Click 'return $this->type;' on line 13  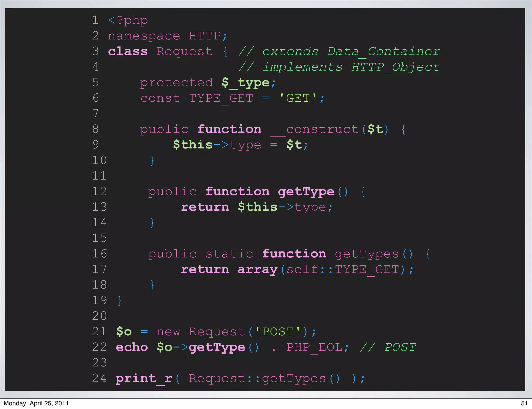(x=257, y=207)
